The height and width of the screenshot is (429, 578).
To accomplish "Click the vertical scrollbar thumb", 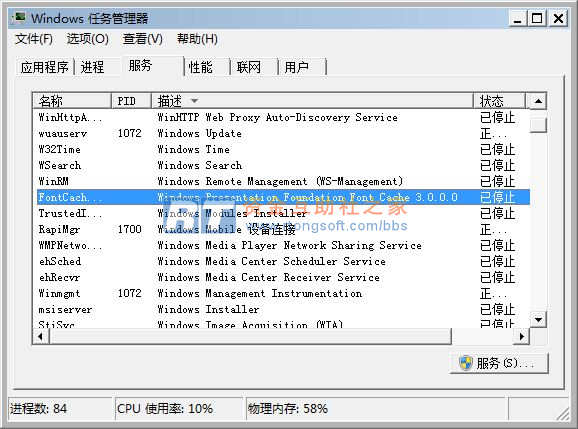I will (x=538, y=125).
